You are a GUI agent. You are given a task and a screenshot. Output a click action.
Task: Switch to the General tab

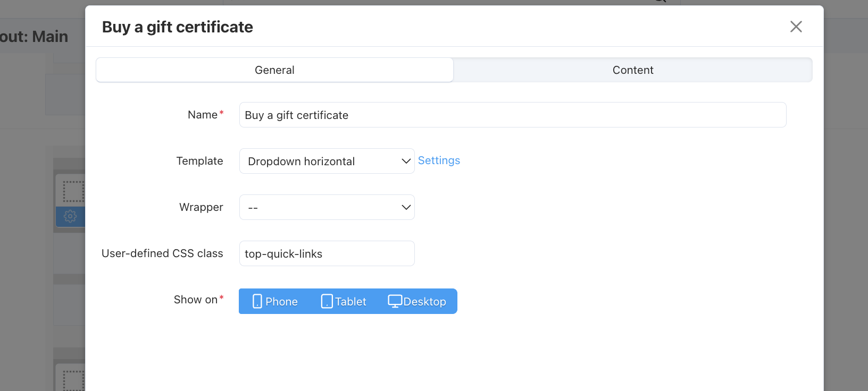274,70
